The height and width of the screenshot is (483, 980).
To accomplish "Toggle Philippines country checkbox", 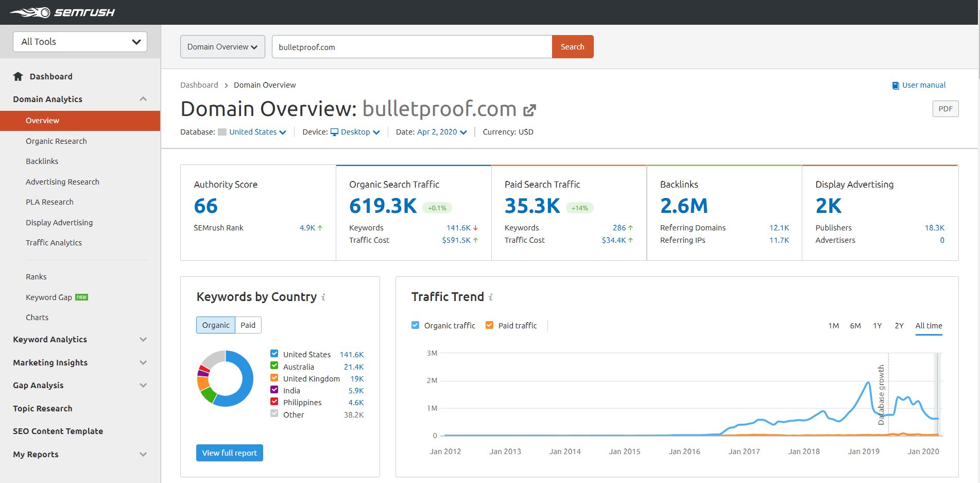I will click(274, 401).
